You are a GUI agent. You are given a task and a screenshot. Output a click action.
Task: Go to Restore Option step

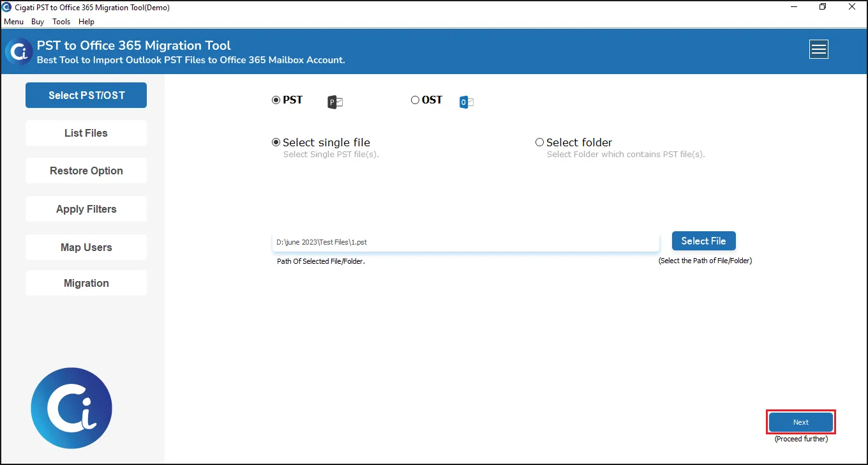[86, 171]
